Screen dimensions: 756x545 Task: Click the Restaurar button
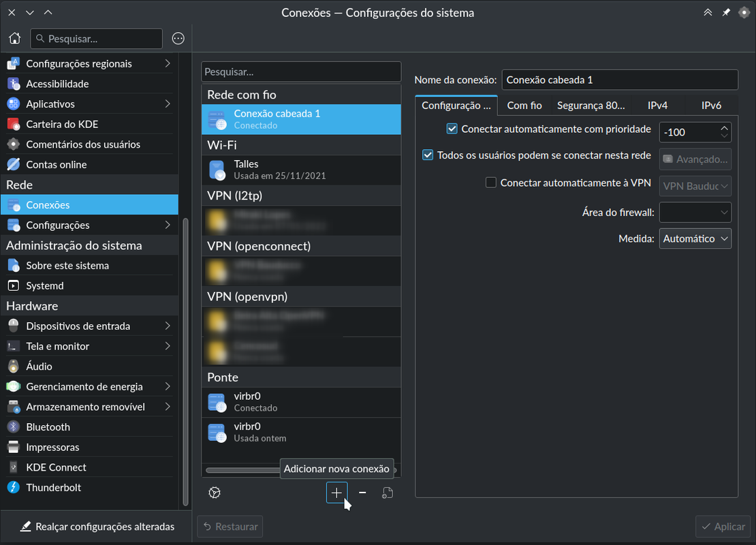pos(230,526)
